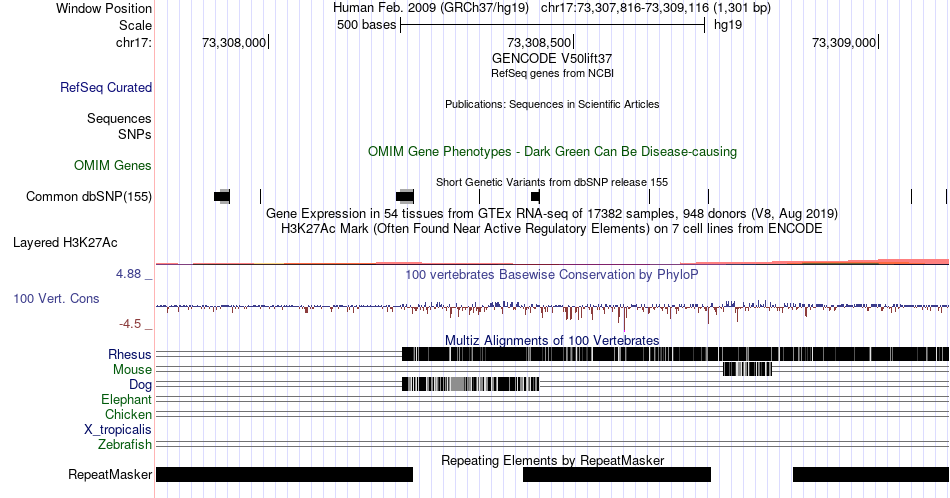
Task: Click the Rhesus alignment block
Action: (676, 354)
